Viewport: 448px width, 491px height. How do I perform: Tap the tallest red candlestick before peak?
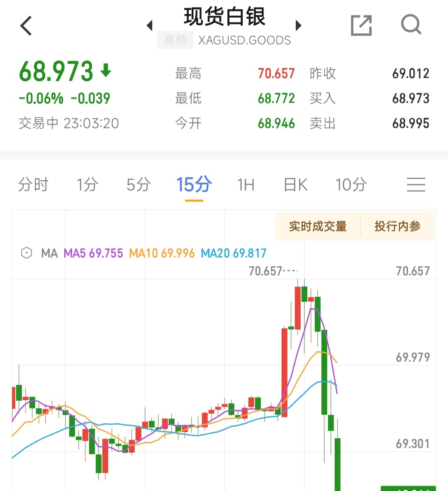(x=284, y=372)
